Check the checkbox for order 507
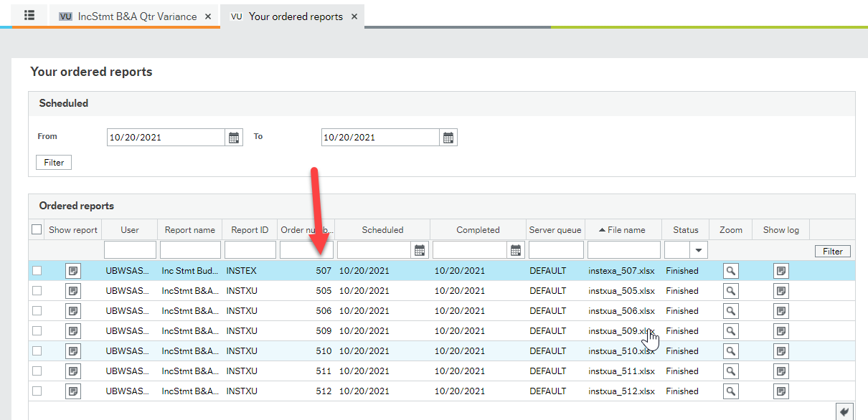868x420 pixels. pyautogui.click(x=37, y=270)
